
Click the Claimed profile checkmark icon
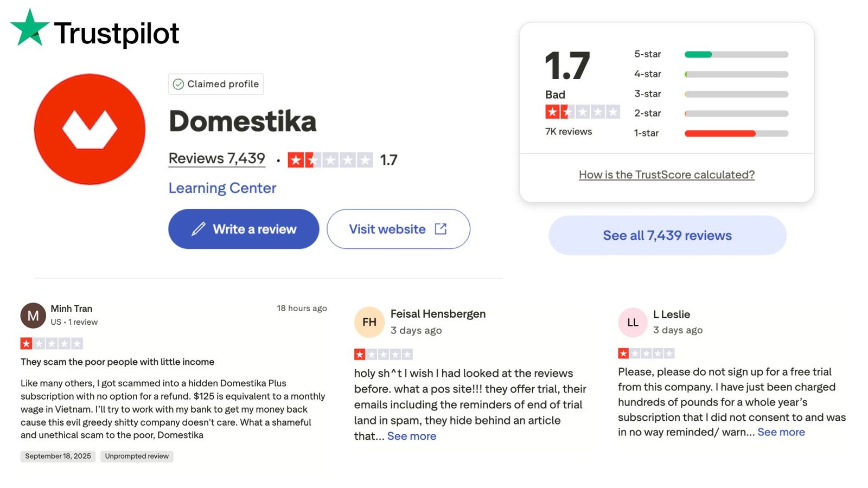point(178,84)
